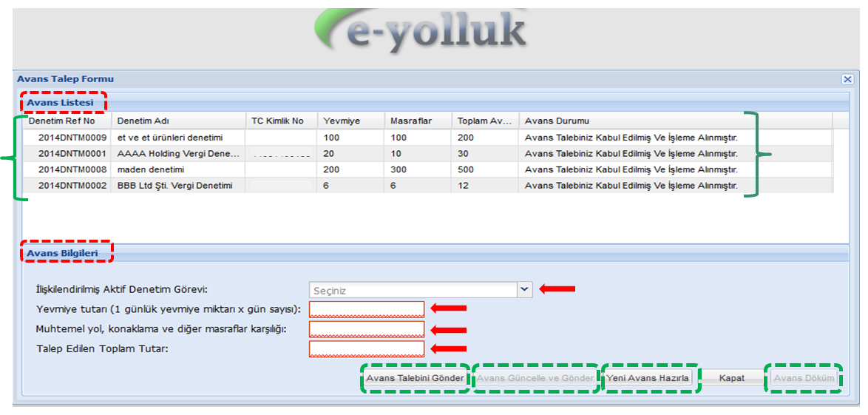
Task: Sort by Denetim Ref No column header
Action: (x=67, y=121)
